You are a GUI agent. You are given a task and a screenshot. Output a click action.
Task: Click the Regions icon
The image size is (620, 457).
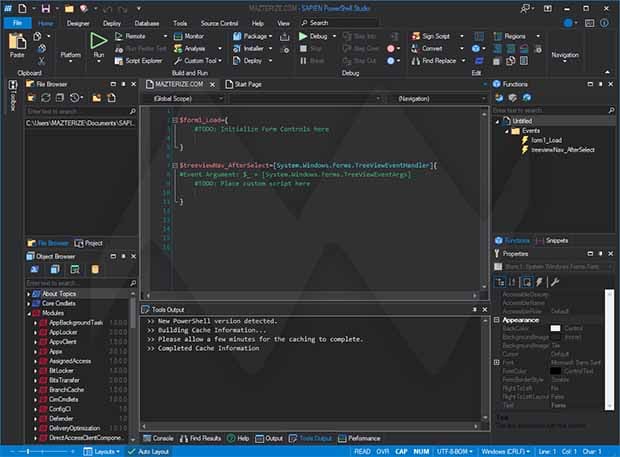click(x=498, y=36)
